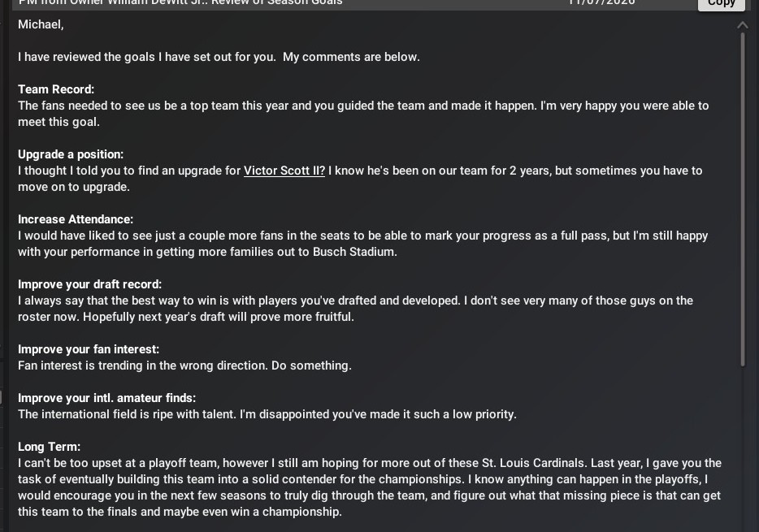Image resolution: width=759 pixels, height=532 pixels.
Task: Click the Long Term heading
Action: click(x=49, y=447)
